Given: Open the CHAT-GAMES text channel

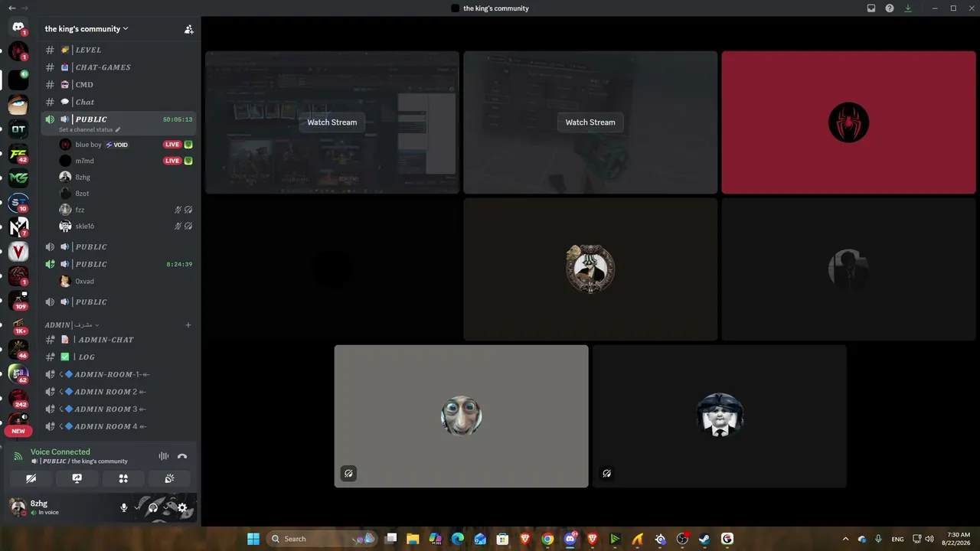Looking at the screenshot, I should point(119,67).
